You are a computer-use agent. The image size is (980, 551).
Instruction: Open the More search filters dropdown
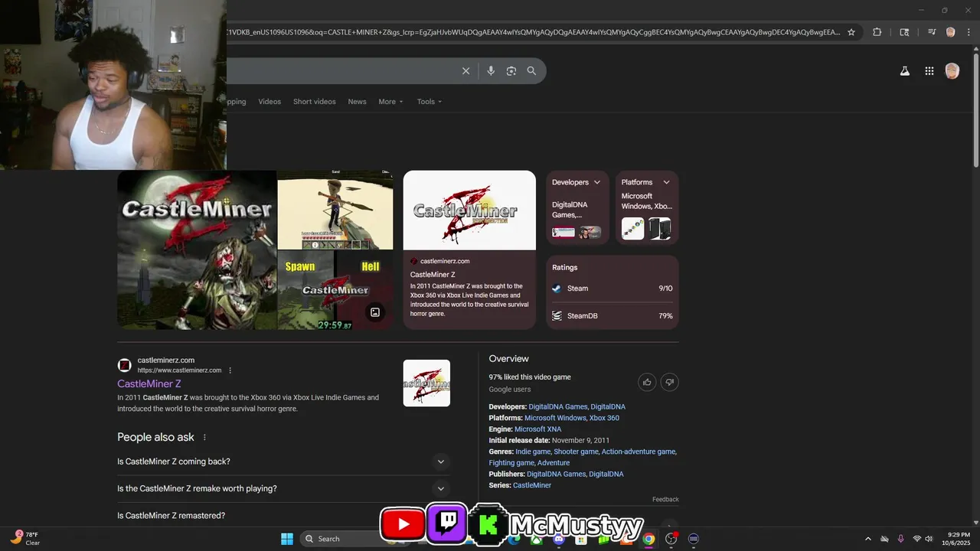coord(390,102)
